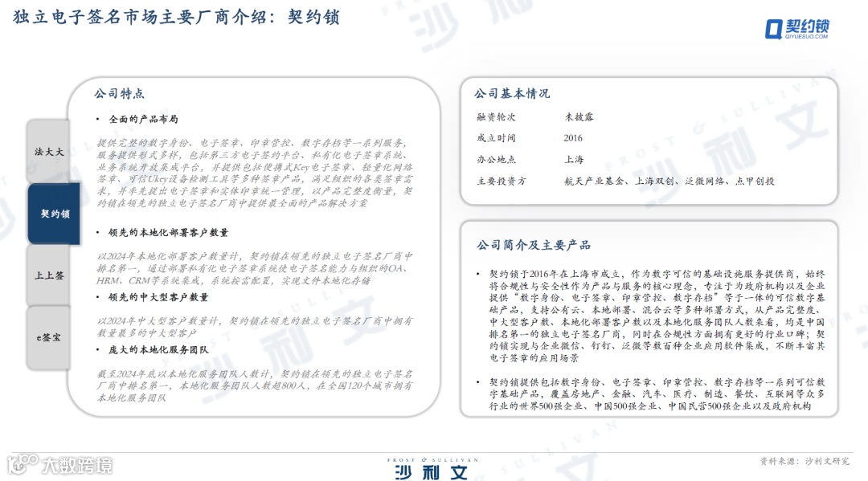
Task: Click the paragraph beginning 契约锁提供包括数字身份
Action: point(657,394)
